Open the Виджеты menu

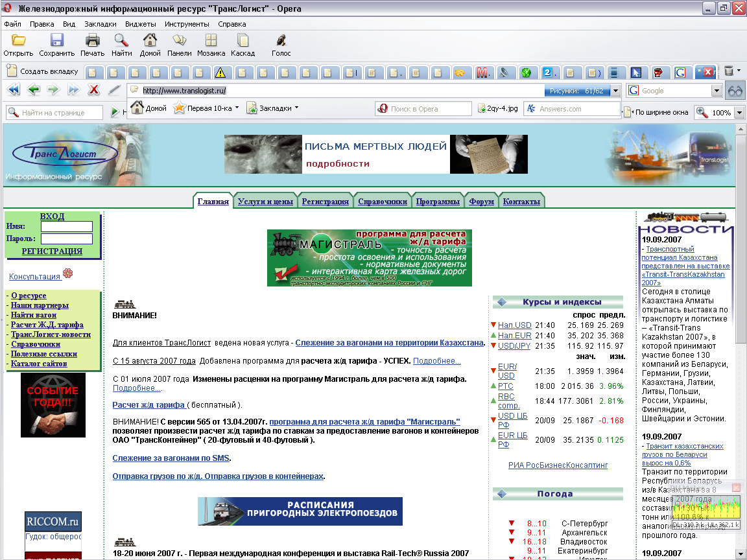tap(141, 24)
